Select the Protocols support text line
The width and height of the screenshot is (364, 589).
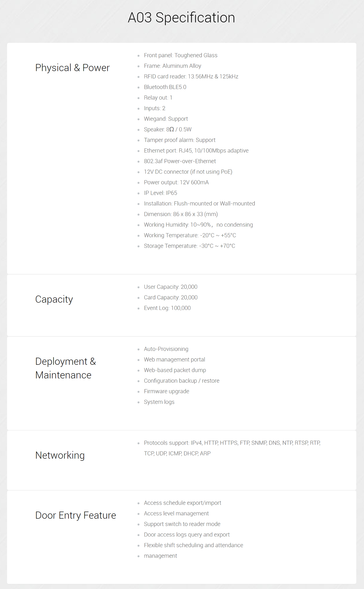click(x=232, y=448)
